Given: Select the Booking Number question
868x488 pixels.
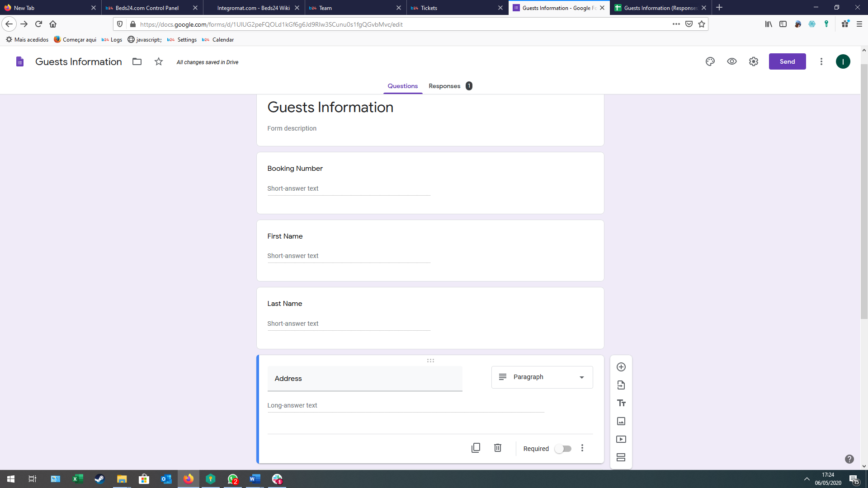Looking at the screenshot, I should 430,183.
